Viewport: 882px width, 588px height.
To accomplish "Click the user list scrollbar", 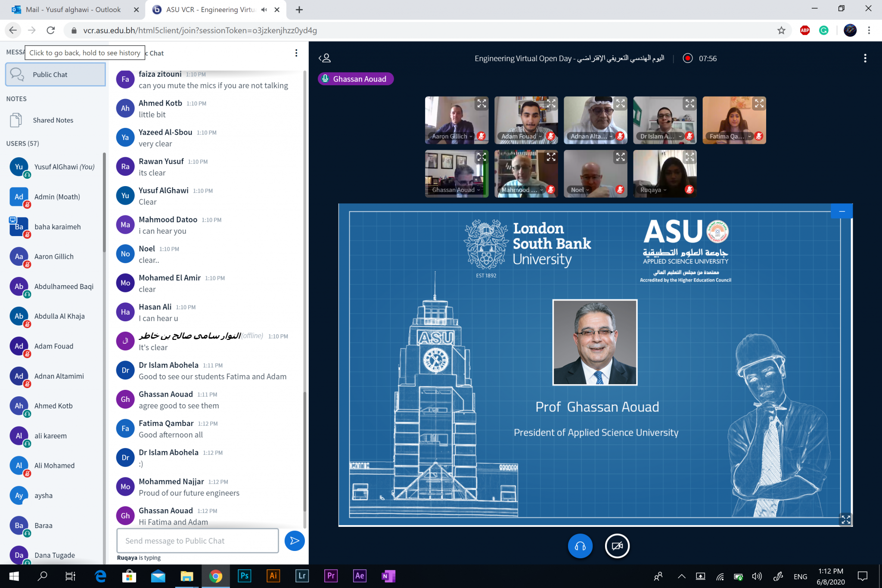I will (x=104, y=202).
